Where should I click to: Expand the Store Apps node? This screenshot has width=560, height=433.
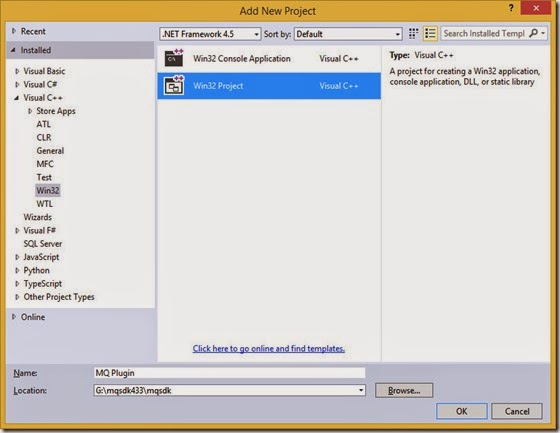tap(30, 111)
